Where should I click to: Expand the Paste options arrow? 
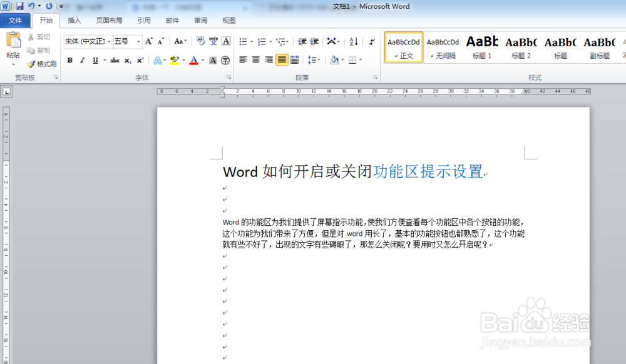[13, 64]
